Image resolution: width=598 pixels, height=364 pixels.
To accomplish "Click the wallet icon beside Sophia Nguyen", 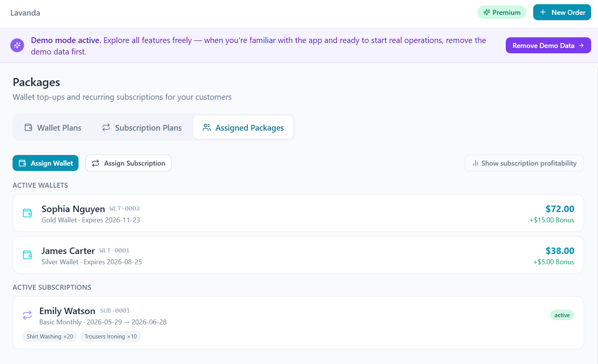I will click(x=27, y=213).
